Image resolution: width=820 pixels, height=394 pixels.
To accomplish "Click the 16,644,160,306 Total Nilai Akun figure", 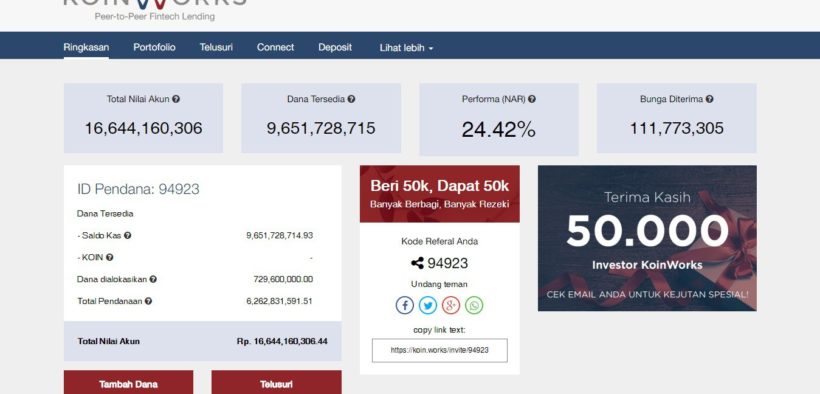I will point(143,128).
